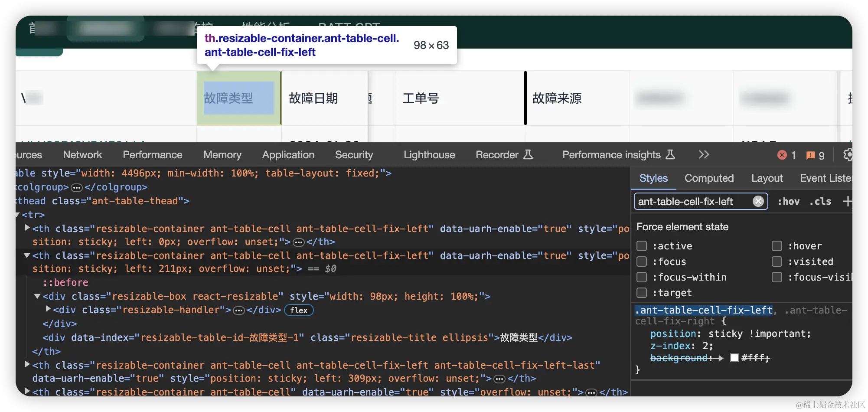
Task: Open the Performance tab
Action: pos(153,155)
